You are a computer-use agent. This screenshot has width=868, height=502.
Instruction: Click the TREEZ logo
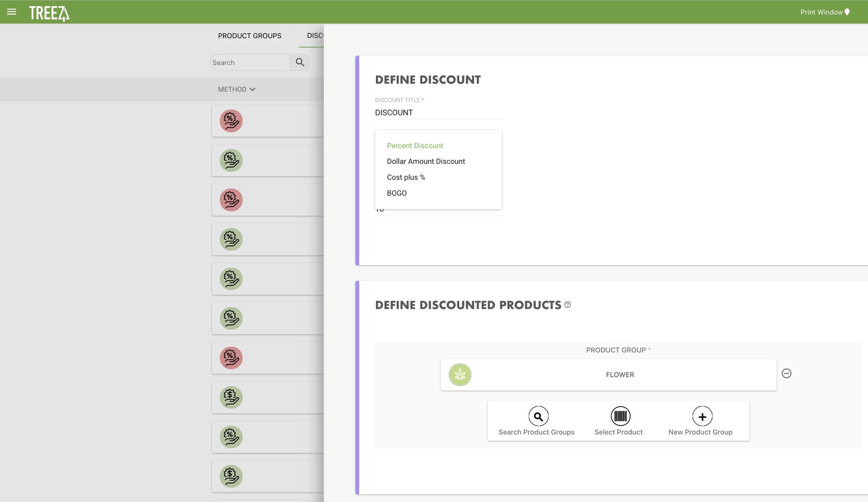pyautogui.click(x=50, y=13)
